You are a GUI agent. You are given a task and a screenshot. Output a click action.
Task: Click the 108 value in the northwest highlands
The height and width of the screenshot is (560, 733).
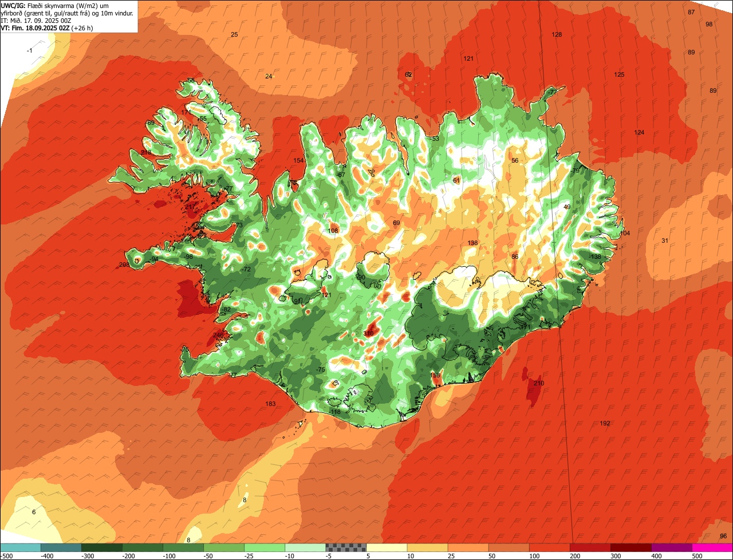point(333,231)
